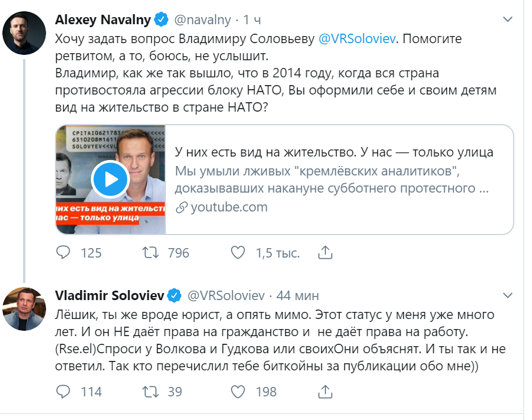Reply to Navalny's tweet

(x=63, y=253)
